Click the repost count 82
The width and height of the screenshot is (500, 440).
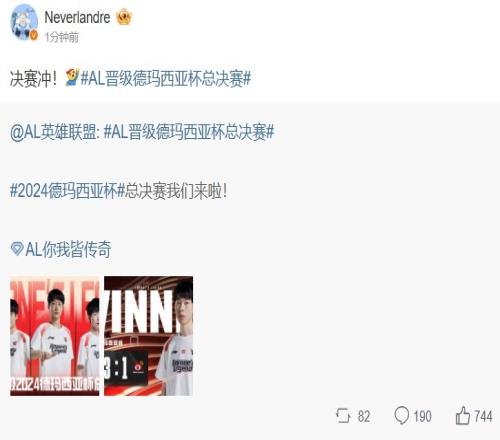pyautogui.click(x=364, y=416)
